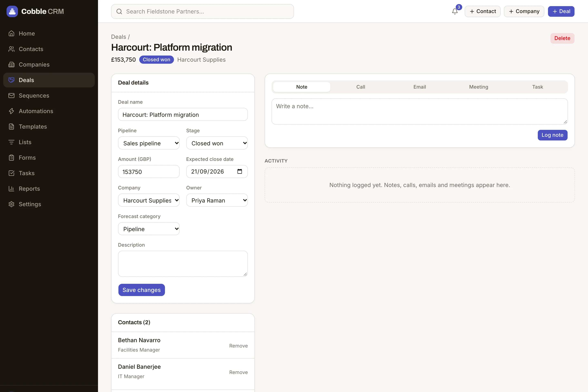Focus the Deal name input field
This screenshot has height=392, width=588.
tap(183, 115)
